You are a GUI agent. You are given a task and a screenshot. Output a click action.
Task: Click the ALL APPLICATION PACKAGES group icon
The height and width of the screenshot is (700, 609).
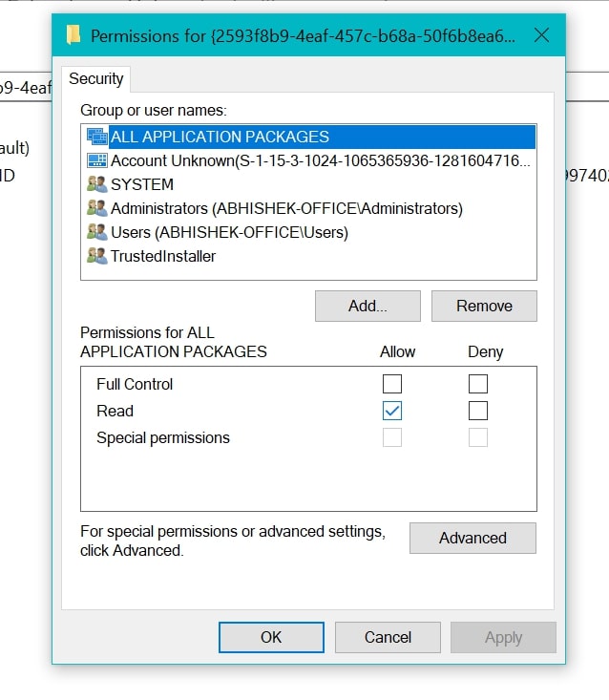click(96, 137)
